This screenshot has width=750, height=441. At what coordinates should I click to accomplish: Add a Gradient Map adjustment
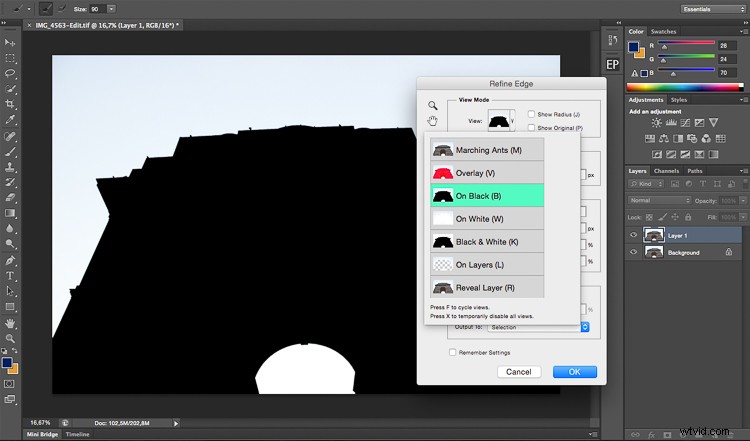click(x=713, y=154)
